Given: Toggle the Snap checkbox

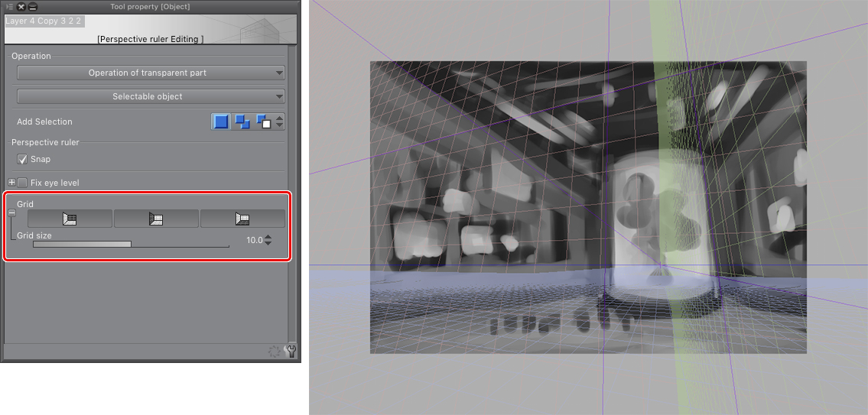Looking at the screenshot, I should click(x=22, y=159).
